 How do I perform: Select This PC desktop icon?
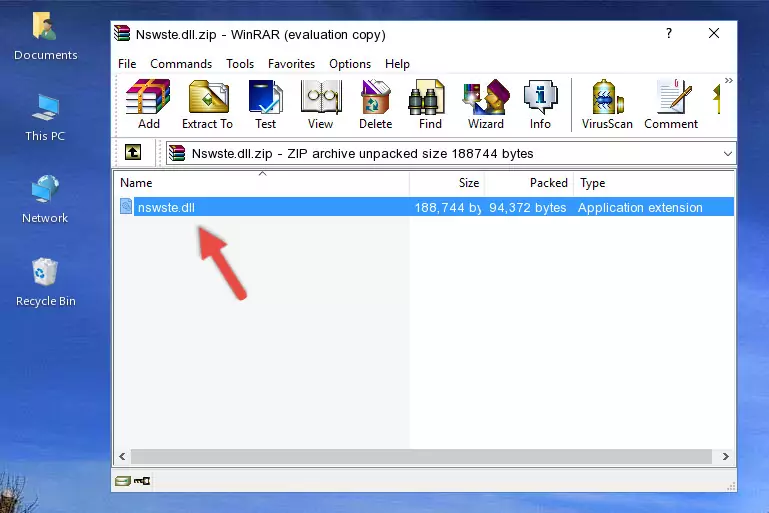click(x=45, y=118)
